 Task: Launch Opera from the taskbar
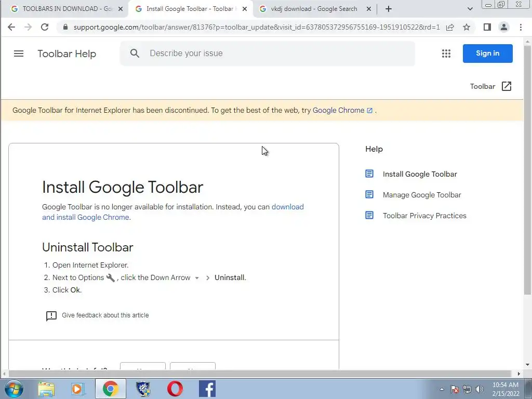click(x=175, y=389)
